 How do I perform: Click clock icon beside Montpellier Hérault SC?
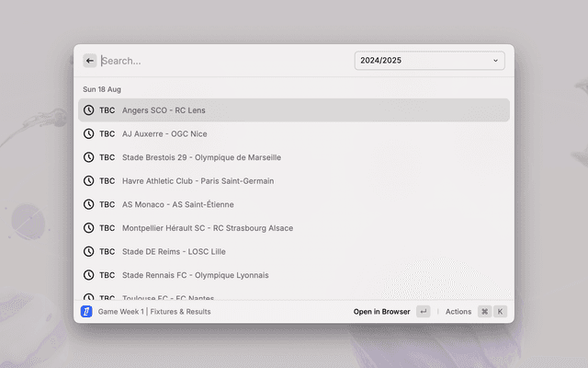coord(89,228)
